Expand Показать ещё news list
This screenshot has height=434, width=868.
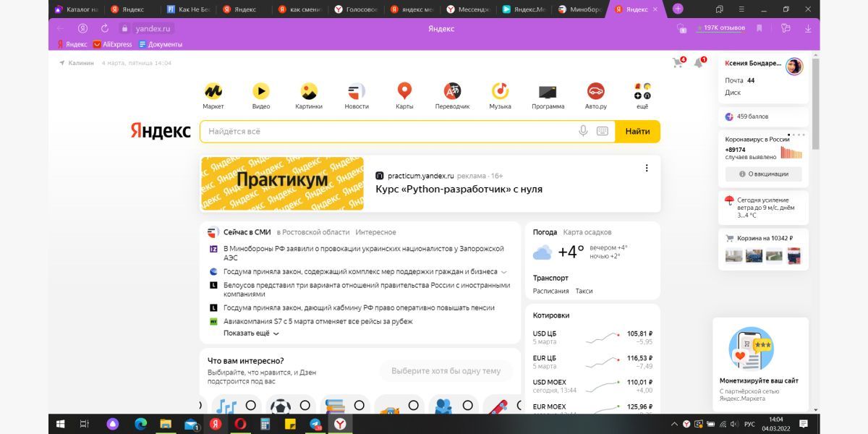point(251,333)
